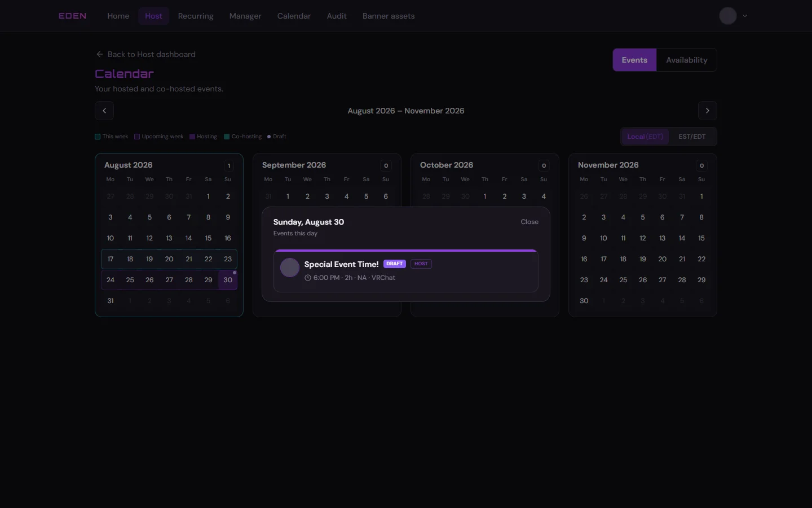Select September 6 in the calendar
This screenshot has height=508, width=812.
386,196
